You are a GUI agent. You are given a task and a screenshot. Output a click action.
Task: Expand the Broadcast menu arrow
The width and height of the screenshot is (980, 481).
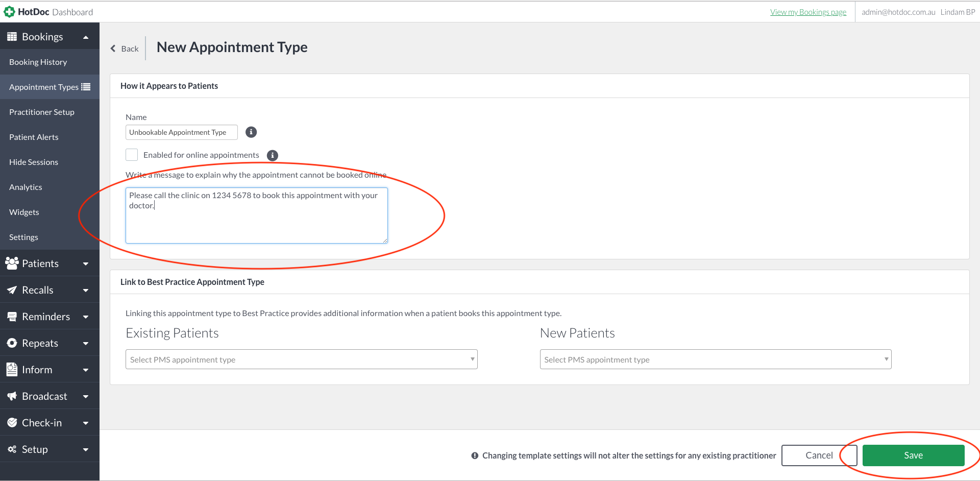[86, 397]
